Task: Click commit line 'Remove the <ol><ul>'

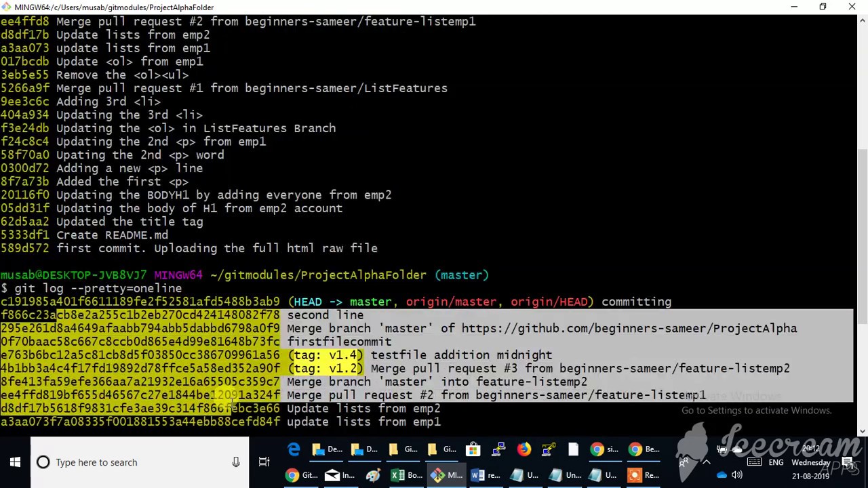Action: tap(95, 75)
